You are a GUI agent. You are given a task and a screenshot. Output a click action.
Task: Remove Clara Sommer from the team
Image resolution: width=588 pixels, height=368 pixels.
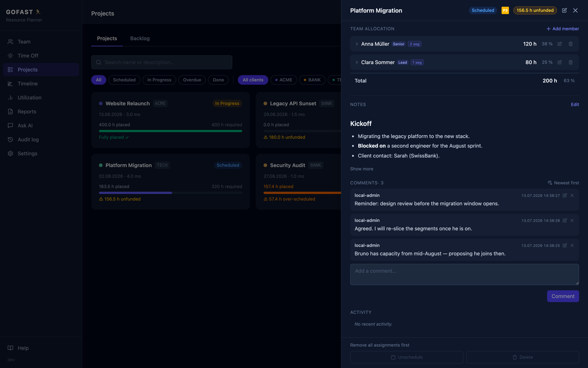click(570, 62)
